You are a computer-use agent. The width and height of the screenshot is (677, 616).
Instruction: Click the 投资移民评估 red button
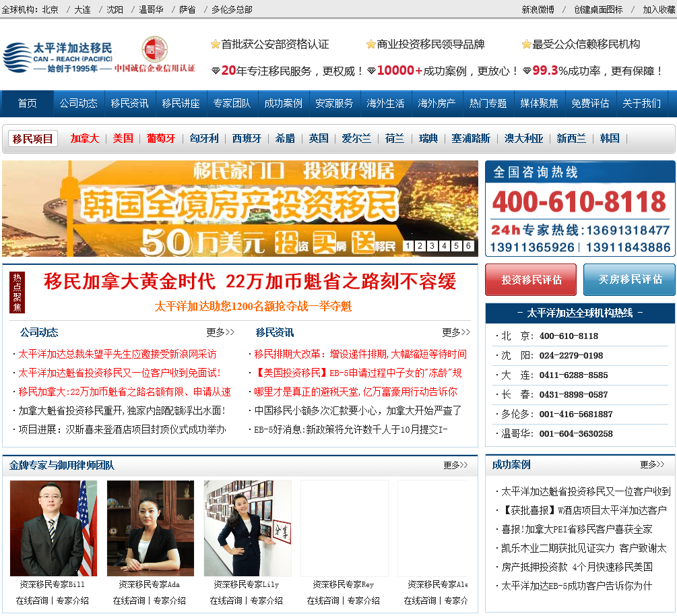531,280
